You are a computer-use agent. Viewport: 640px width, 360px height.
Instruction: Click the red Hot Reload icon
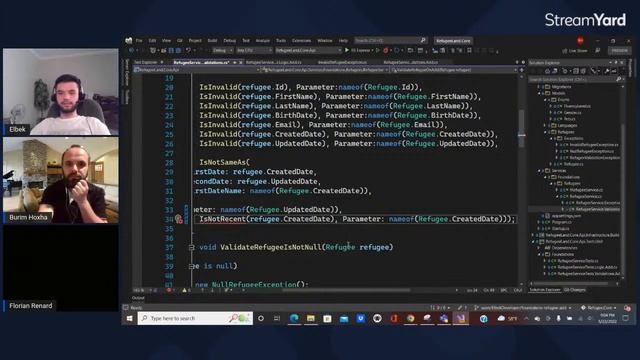pos(386,51)
